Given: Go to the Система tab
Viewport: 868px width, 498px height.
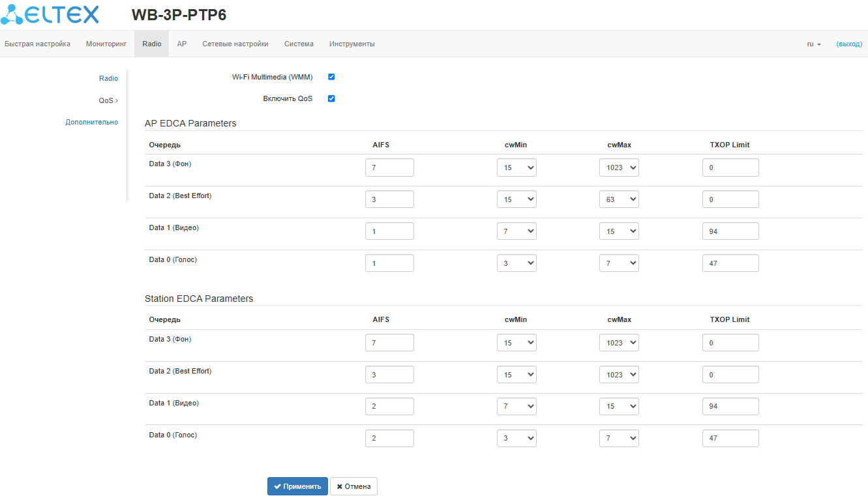Looking at the screenshot, I should 299,44.
